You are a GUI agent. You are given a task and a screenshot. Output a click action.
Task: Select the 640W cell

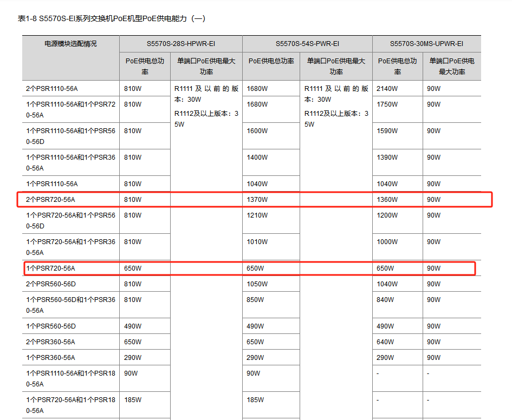pyautogui.click(x=385, y=342)
